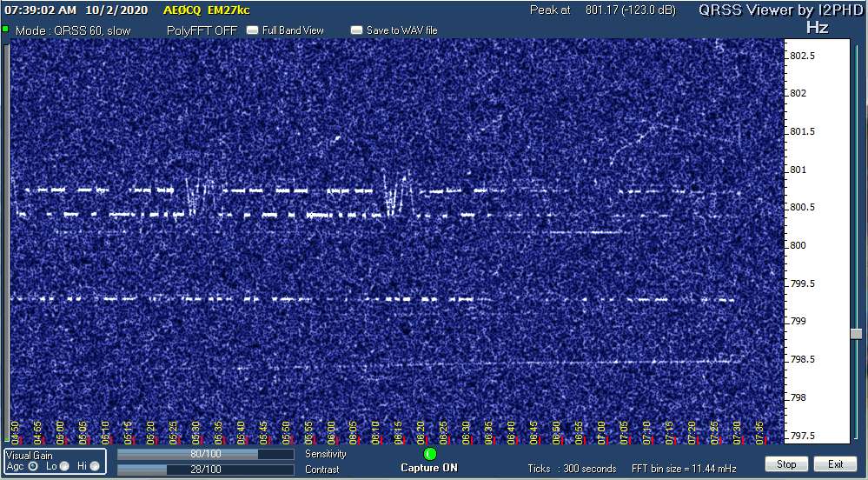Click the green Capture ON indicator light
The image size is (868, 480).
429,454
